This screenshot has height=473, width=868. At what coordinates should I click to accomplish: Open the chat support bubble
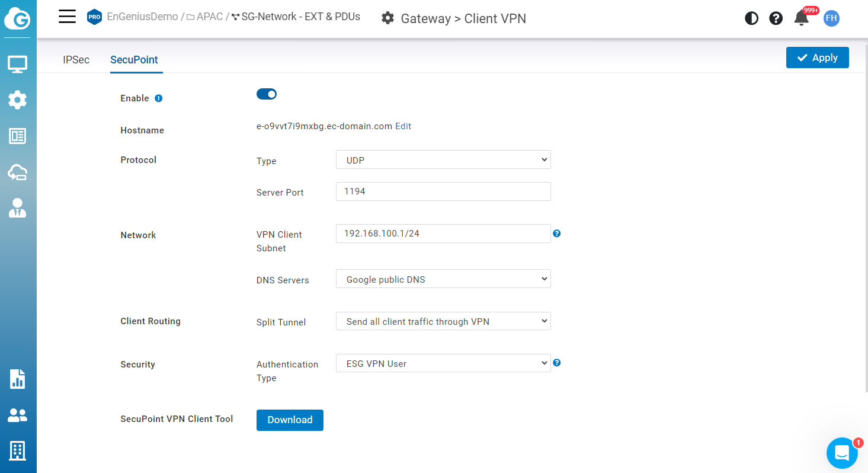(x=842, y=453)
